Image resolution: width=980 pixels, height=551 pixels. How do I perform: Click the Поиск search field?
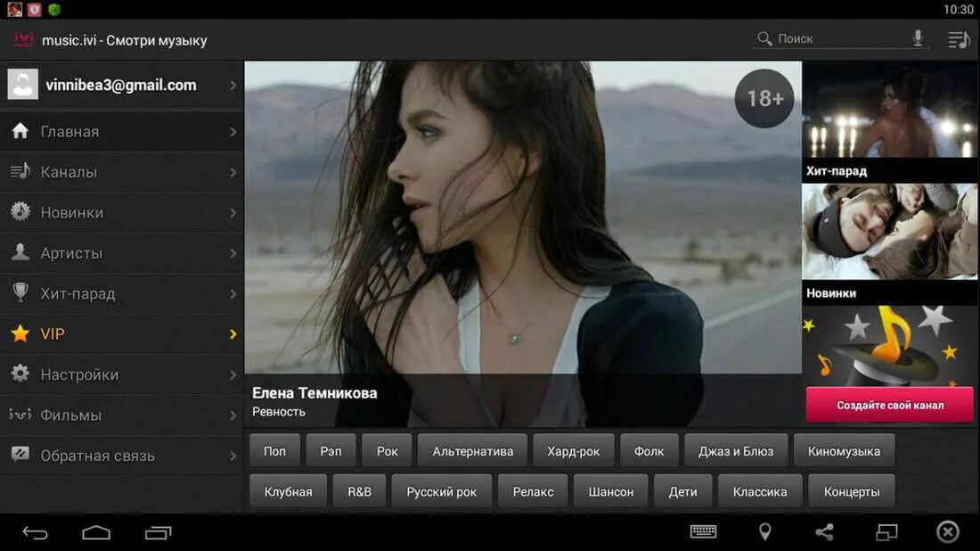click(842, 38)
